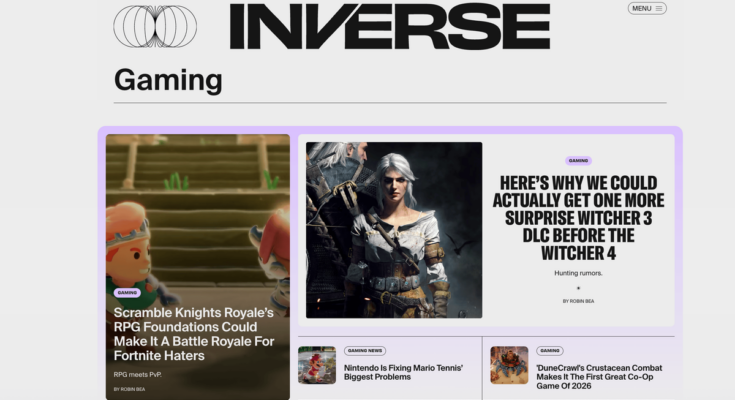The width and height of the screenshot is (735, 400).
Task: Select the GAMING tag above Scramble Knights headline
Action: click(127, 293)
